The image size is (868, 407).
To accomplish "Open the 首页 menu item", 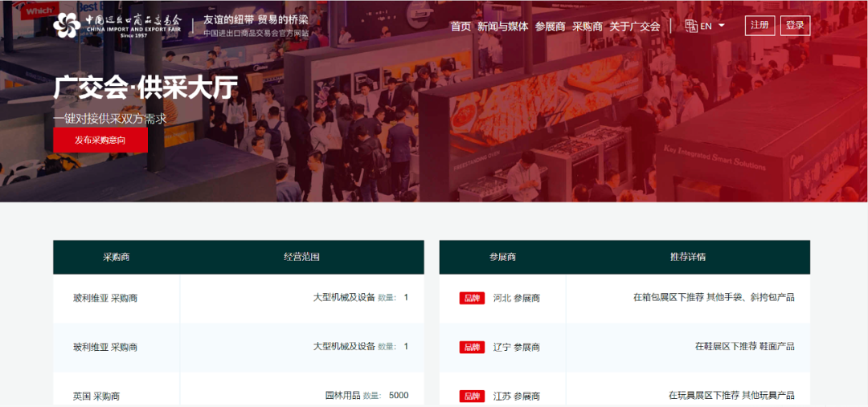I will (461, 26).
